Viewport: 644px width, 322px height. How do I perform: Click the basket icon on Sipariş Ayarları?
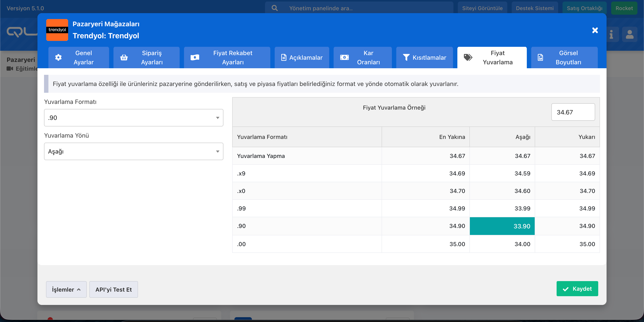pyautogui.click(x=124, y=57)
